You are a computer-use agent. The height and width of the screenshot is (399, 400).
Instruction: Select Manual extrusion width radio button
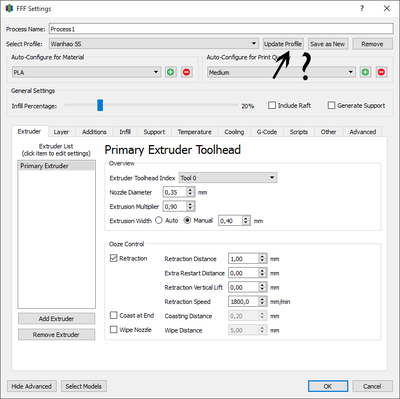pyautogui.click(x=187, y=220)
